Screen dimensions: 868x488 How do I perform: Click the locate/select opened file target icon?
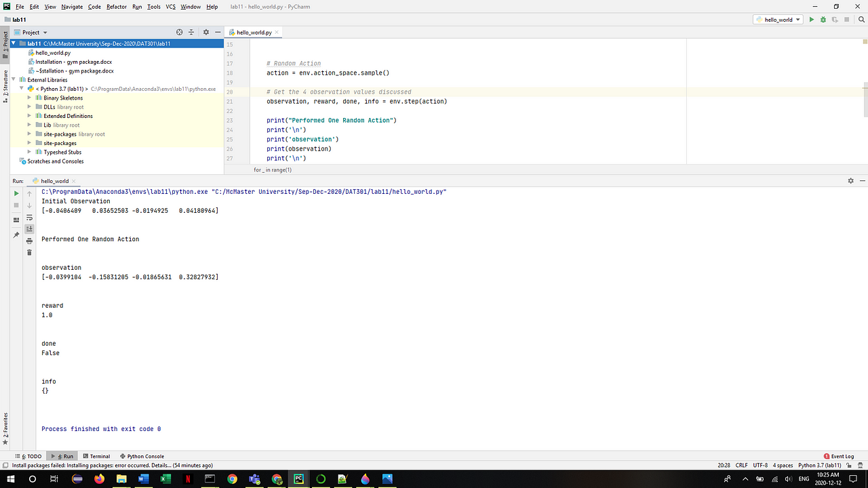tap(180, 32)
